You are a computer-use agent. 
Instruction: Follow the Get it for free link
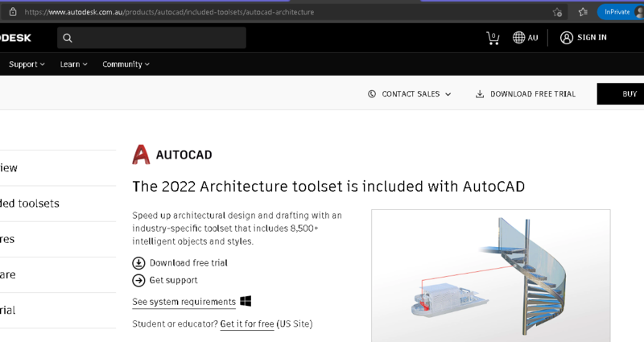(247, 324)
